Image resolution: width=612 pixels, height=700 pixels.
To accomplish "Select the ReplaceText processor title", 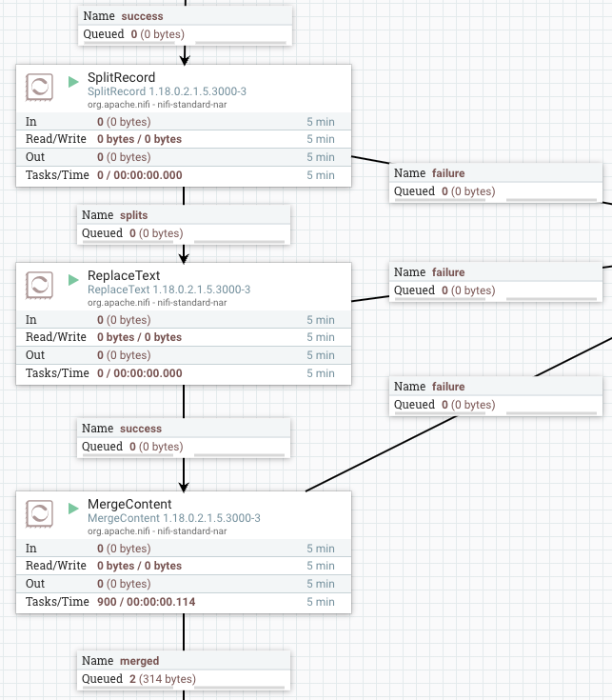I will [x=124, y=275].
